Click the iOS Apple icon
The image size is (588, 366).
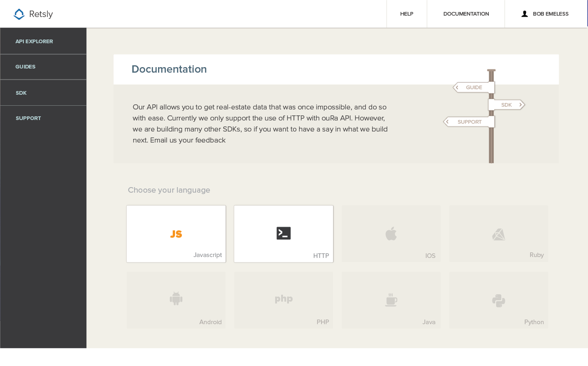coord(391,233)
